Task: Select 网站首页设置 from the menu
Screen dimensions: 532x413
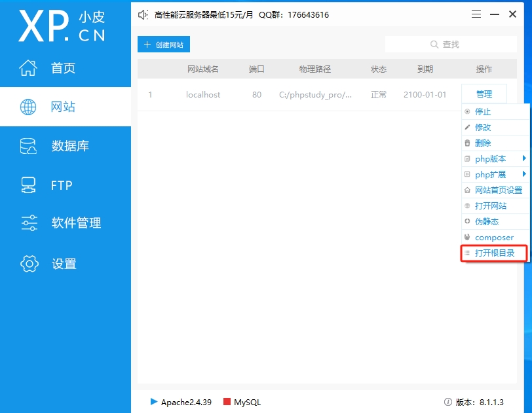Action: click(x=495, y=190)
